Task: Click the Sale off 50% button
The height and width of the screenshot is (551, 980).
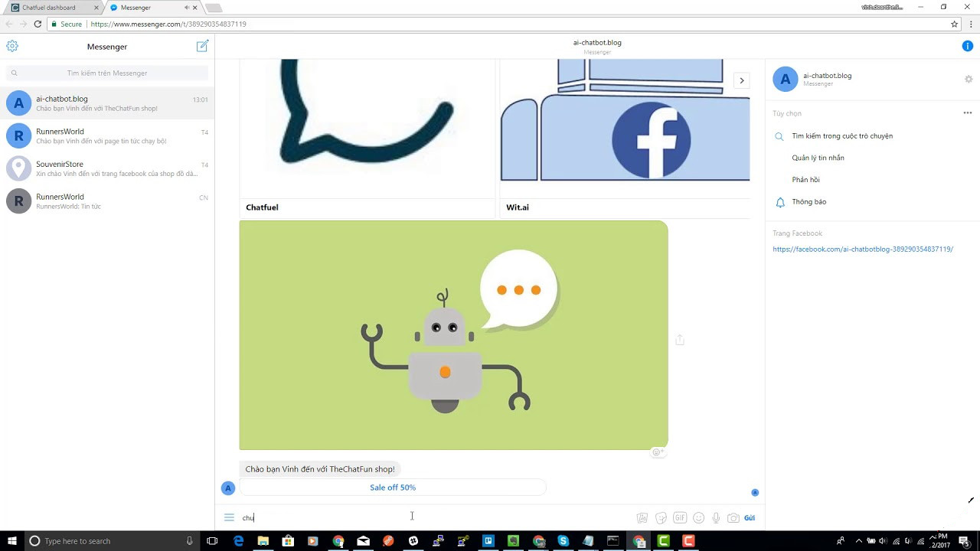Action: point(393,487)
